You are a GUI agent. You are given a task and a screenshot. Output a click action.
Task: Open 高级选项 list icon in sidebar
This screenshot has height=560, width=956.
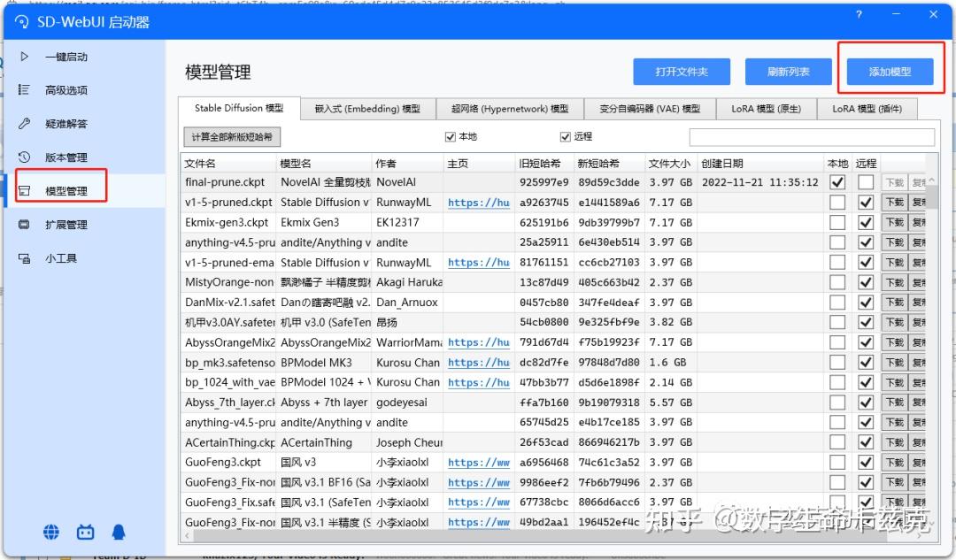tap(24, 90)
